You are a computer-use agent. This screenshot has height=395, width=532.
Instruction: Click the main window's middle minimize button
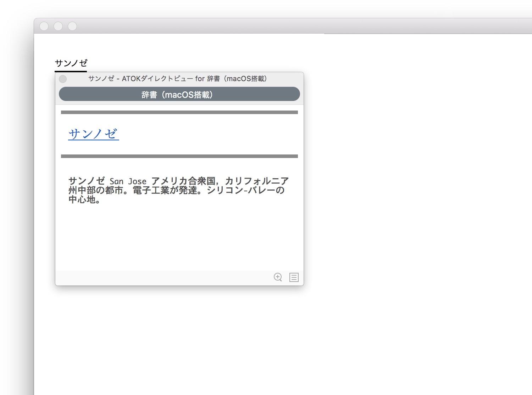pyautogui.click(x=58, y=26)
